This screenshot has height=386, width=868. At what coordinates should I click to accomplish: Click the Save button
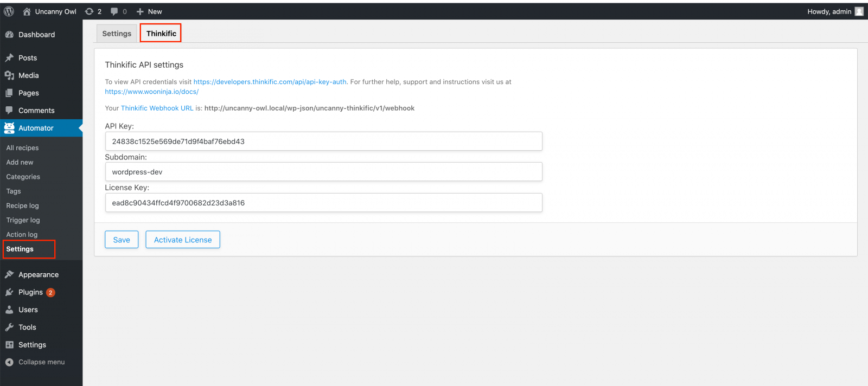click(x=122, y=240)
